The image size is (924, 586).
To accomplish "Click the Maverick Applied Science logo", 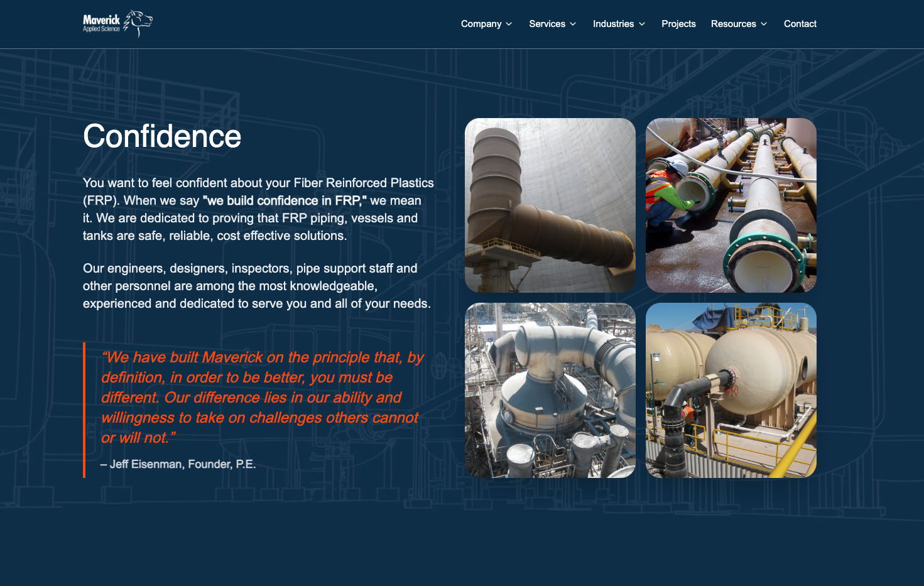I will (117, 24).
